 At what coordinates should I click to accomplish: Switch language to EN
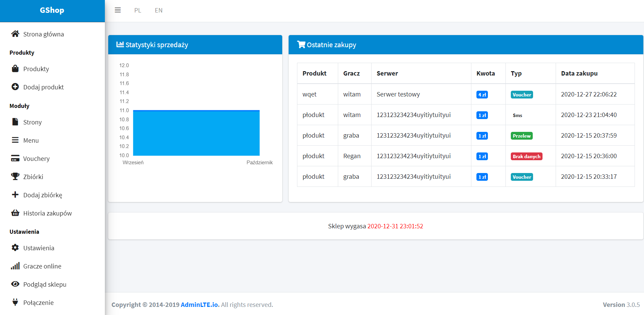click(158, 10)
